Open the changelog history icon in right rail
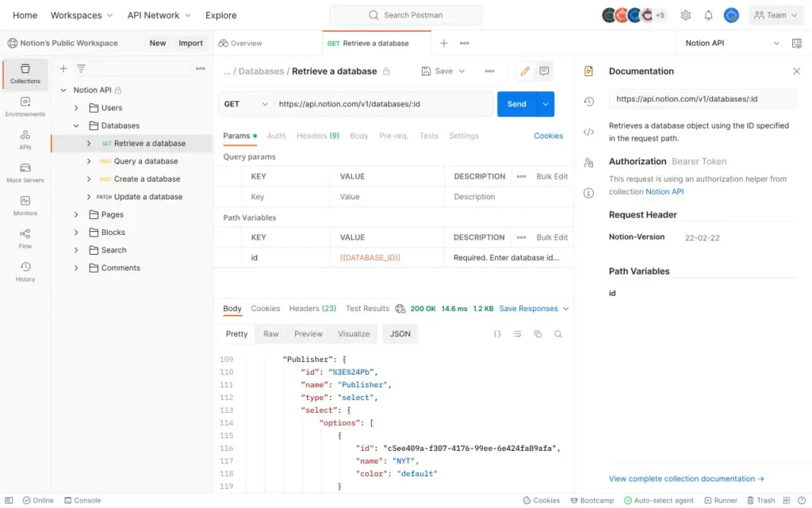 tap(588, 102)
